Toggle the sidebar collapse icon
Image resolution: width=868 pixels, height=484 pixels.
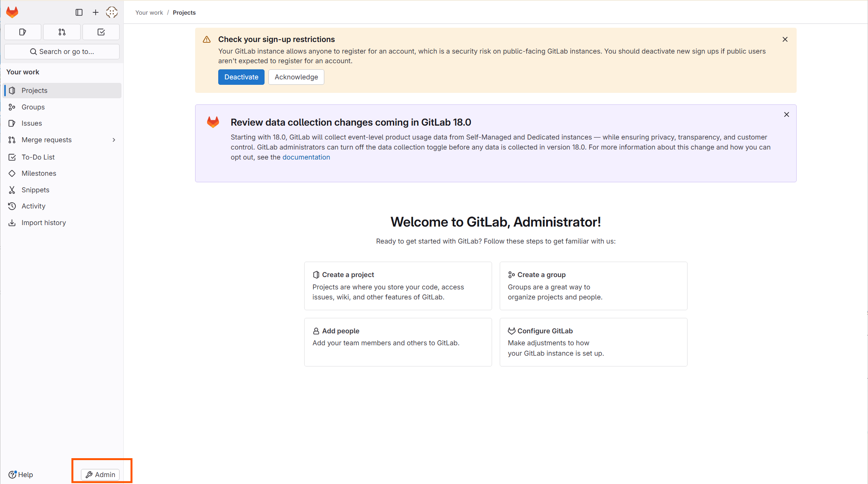(79, 12)
